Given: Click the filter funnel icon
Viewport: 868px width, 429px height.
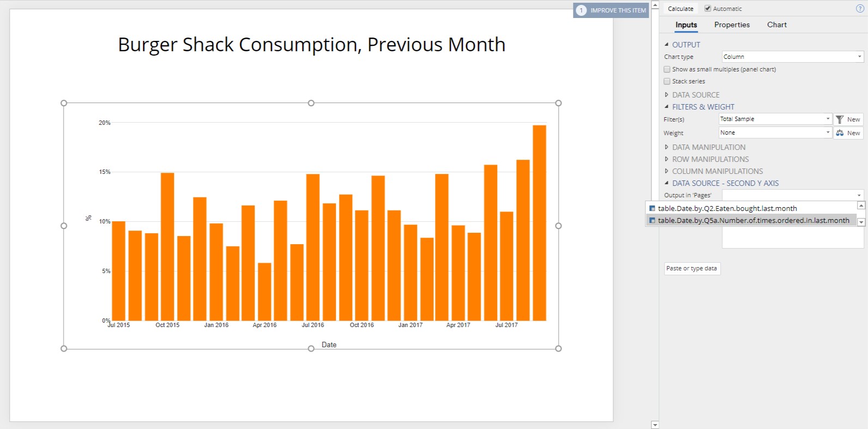Looking at the screenshot, I should 840,119.
